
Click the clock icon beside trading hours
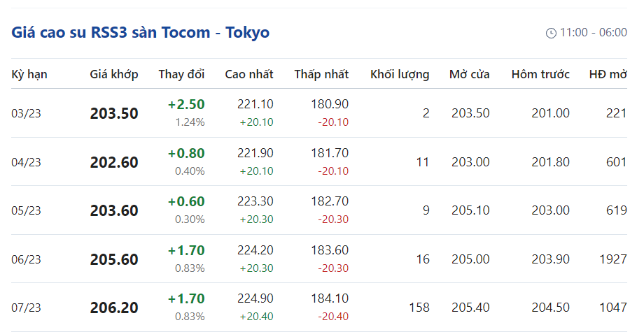[x=551, y=33]
